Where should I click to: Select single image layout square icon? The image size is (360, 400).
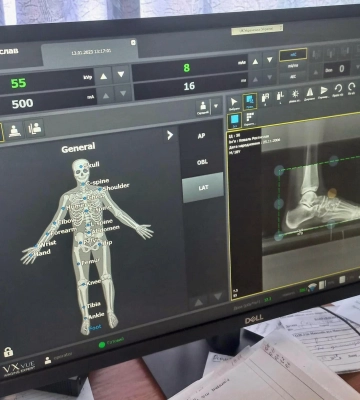[x=235, y=120]
